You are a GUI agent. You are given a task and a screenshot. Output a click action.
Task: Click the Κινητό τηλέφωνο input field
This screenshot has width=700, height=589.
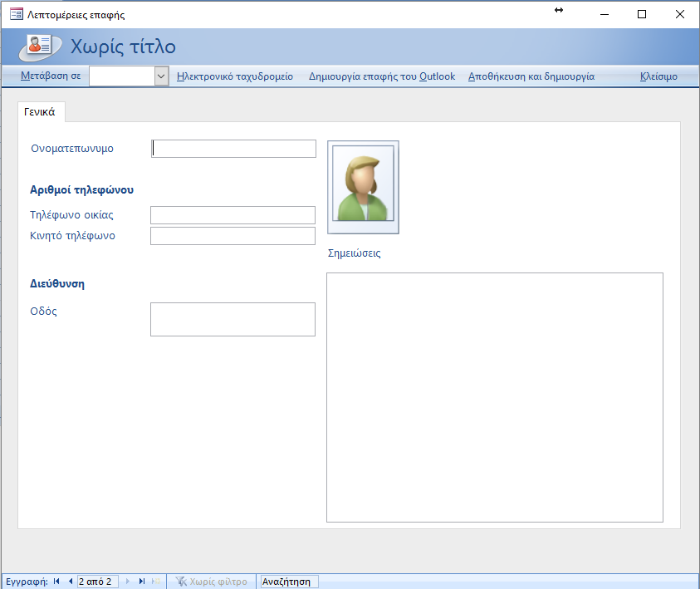233,236
